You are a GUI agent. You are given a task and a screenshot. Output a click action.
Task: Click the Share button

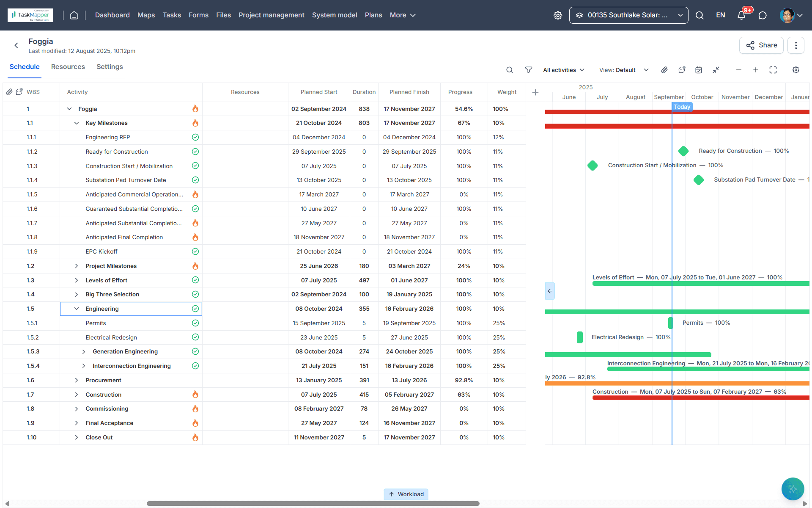click(x=761, y=45)
